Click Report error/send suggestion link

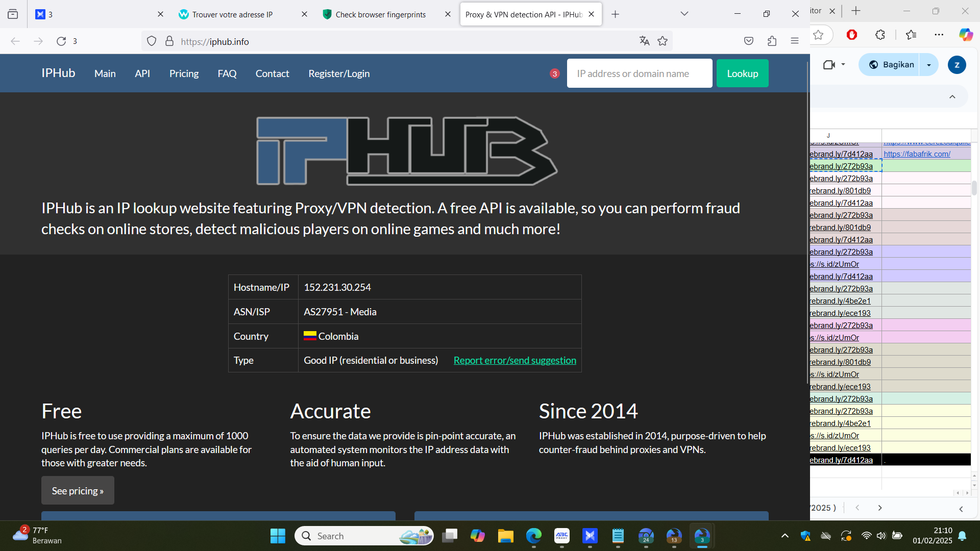[x=514, y=360]
